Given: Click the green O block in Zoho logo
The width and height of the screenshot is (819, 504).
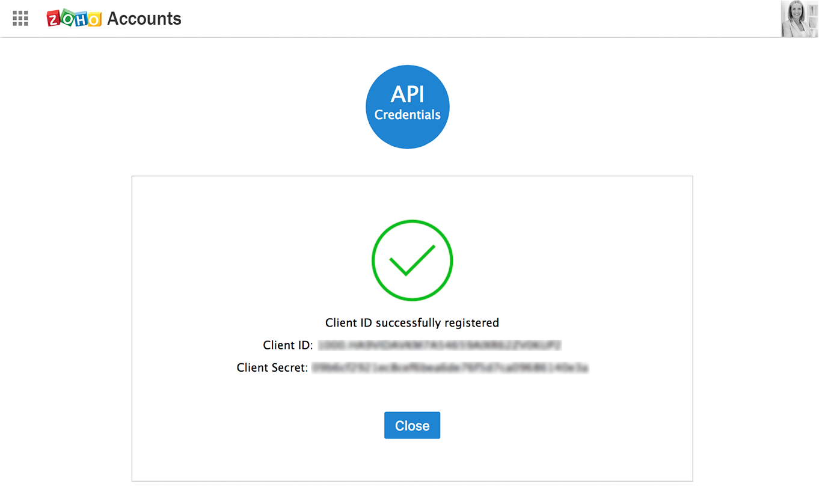Looking at the screenshot, I should [x=67, y=18].
